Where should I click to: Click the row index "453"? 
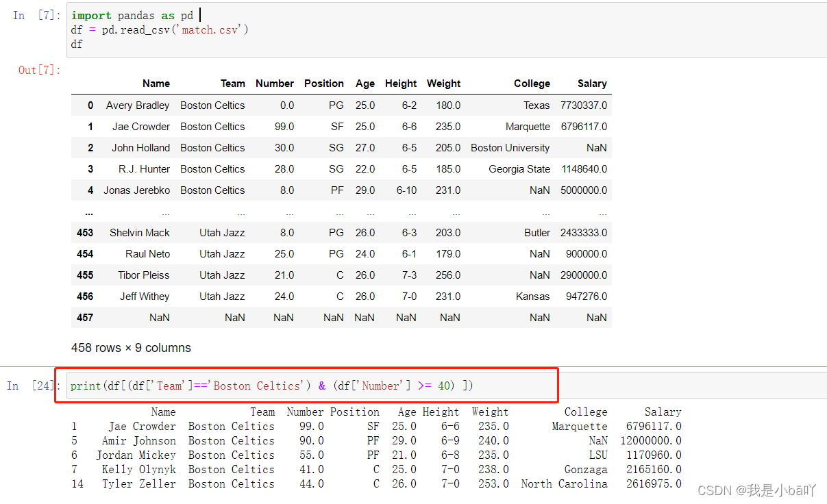click(85, 233)
